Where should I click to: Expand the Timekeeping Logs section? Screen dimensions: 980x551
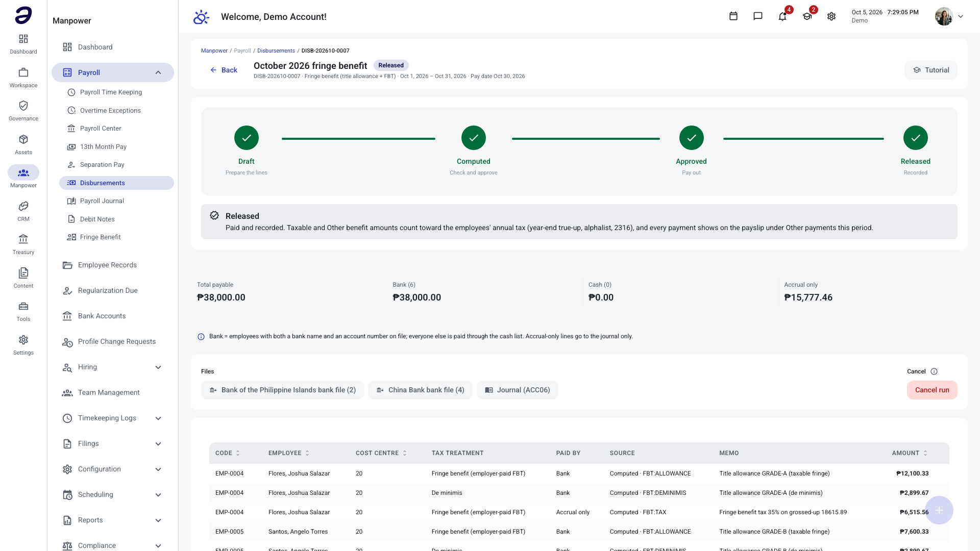point(158,418)
